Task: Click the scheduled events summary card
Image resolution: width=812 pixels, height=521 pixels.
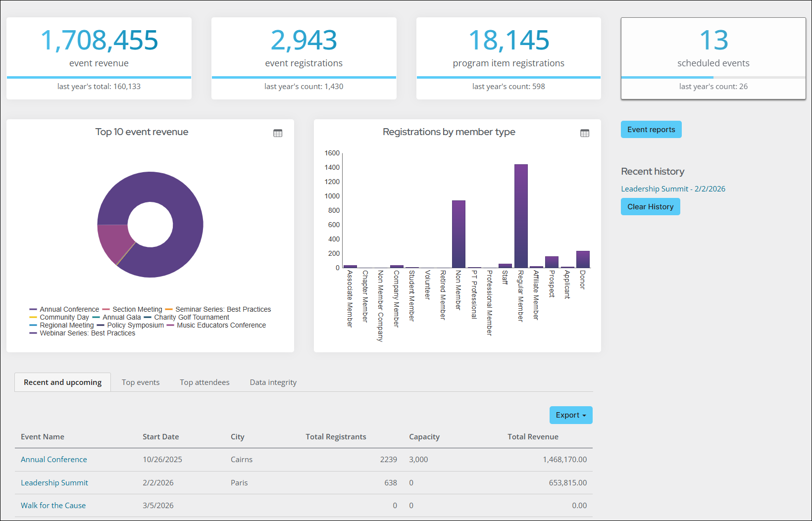Action: (x=713, y=58)
